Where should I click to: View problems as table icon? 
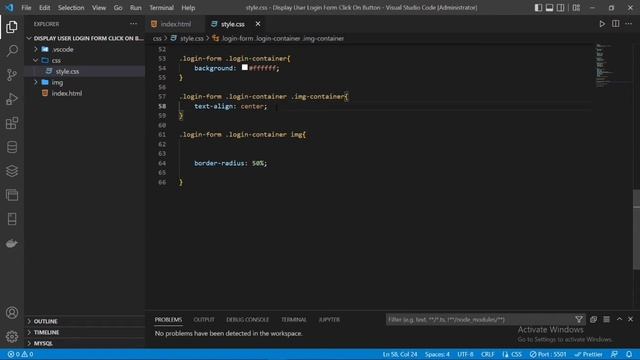[x=607, y=320]
